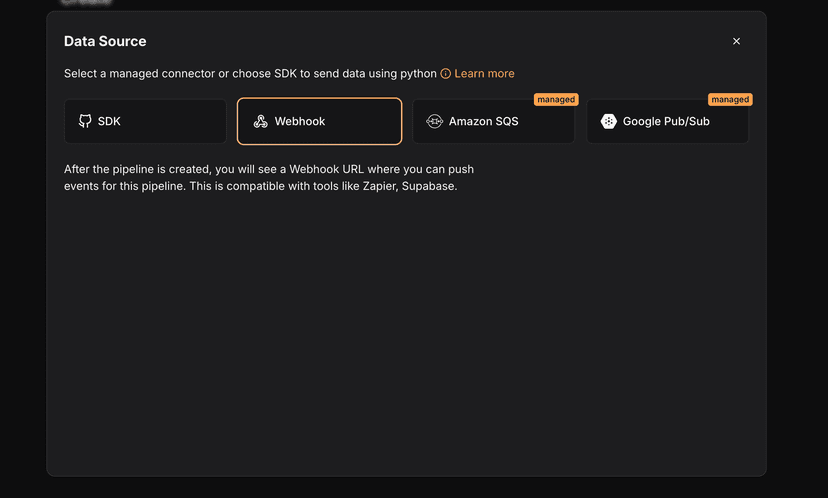Close the Data Source dialog
828x498 pixels.
736,41
